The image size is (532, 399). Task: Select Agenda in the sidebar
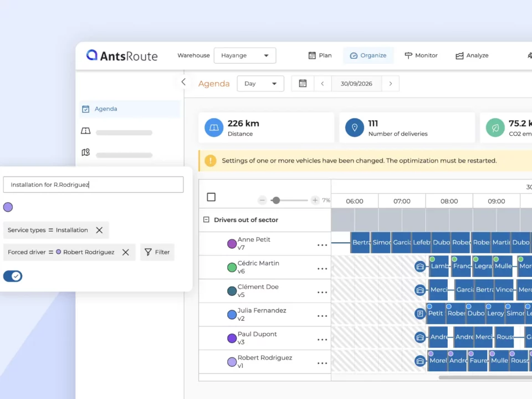click(130, 109)
